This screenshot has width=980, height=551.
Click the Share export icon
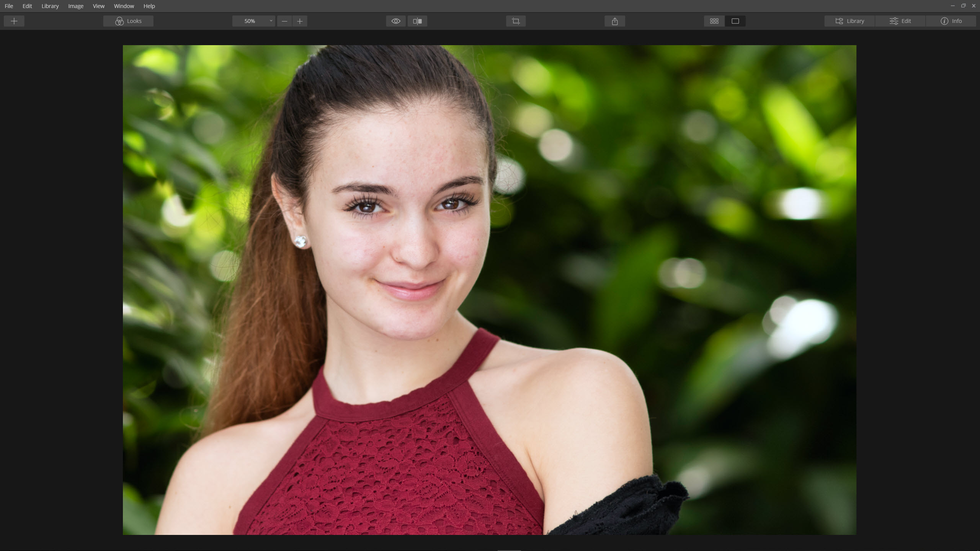(x=615, y=21)
